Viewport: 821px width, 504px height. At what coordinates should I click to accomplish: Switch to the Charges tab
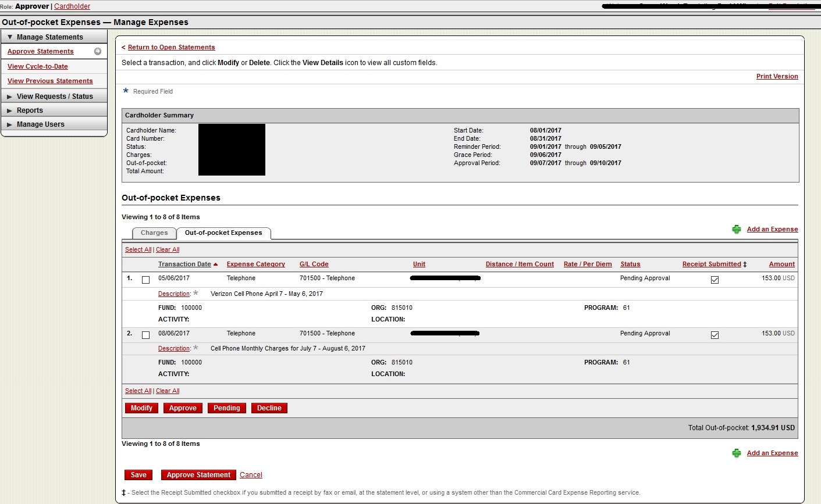[154, 233]
